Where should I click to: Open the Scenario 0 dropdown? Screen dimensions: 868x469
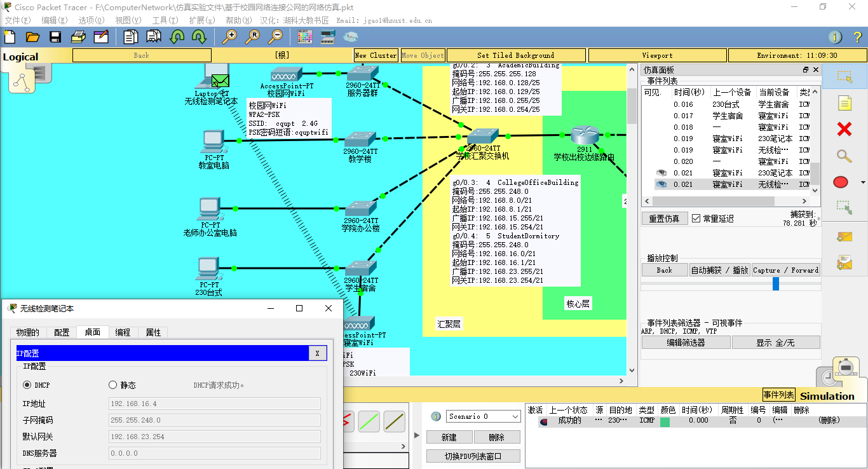tap(483, 416)
